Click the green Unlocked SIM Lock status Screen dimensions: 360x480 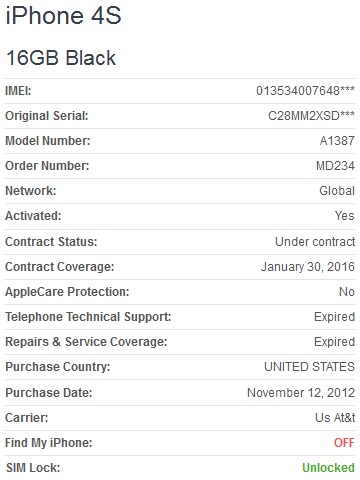(328, 468)
